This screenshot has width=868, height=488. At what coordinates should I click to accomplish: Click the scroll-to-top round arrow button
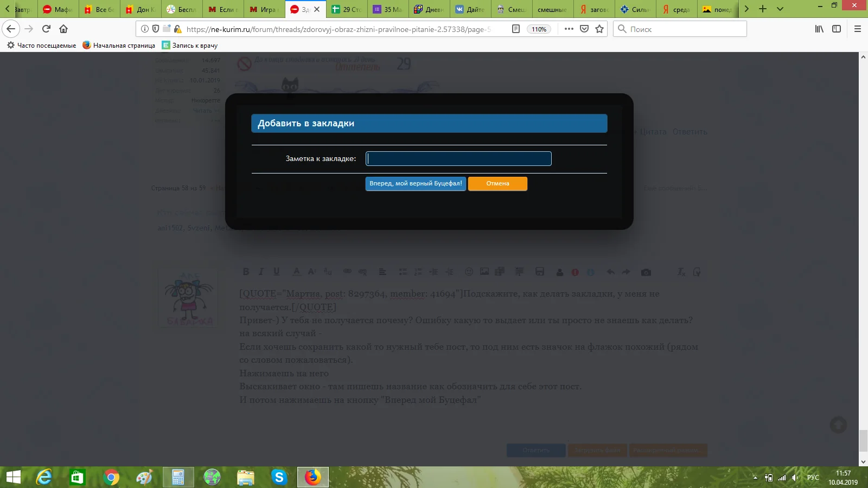[x=838, y=425]
